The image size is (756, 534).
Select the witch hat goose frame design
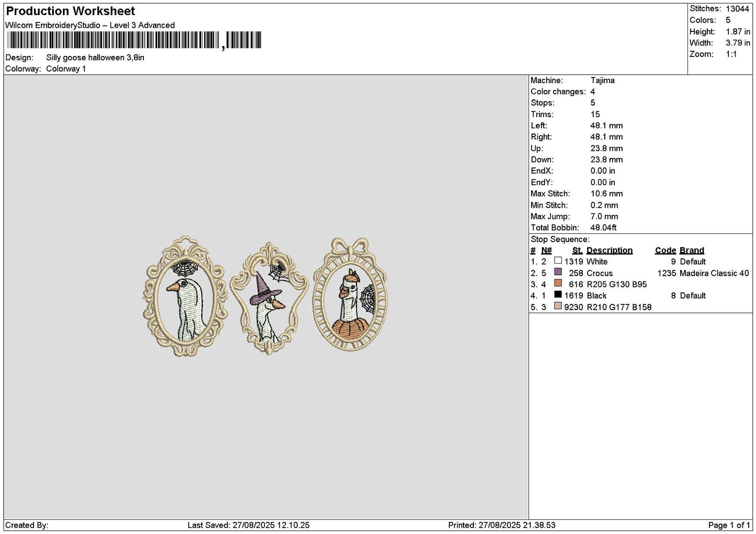point(269,298)
